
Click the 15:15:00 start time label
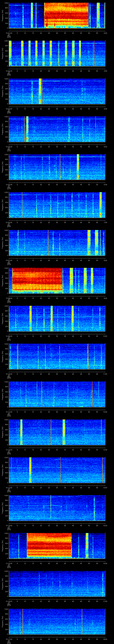9,563
